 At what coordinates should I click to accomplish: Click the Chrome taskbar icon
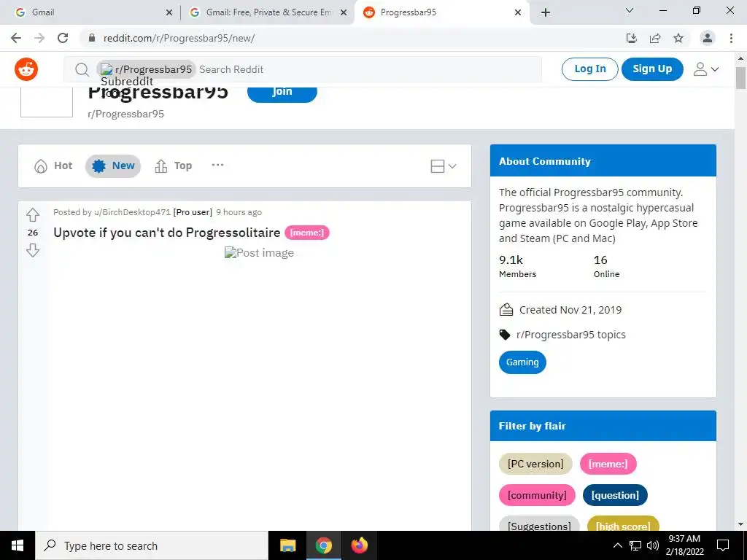[323, 545]
